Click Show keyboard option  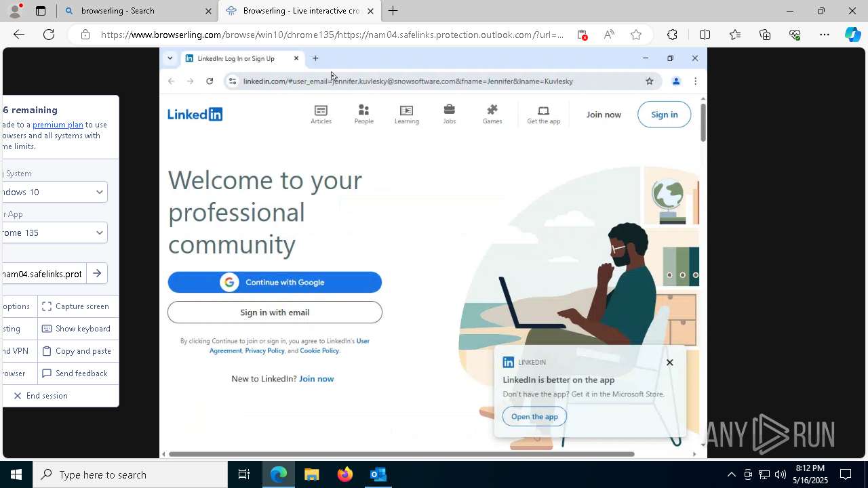[x=76, y=329]
